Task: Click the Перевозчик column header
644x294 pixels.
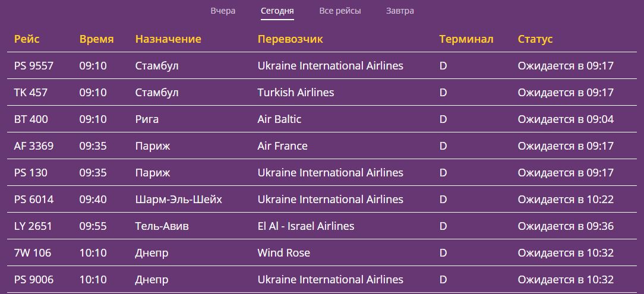Action: click(290, 39)
